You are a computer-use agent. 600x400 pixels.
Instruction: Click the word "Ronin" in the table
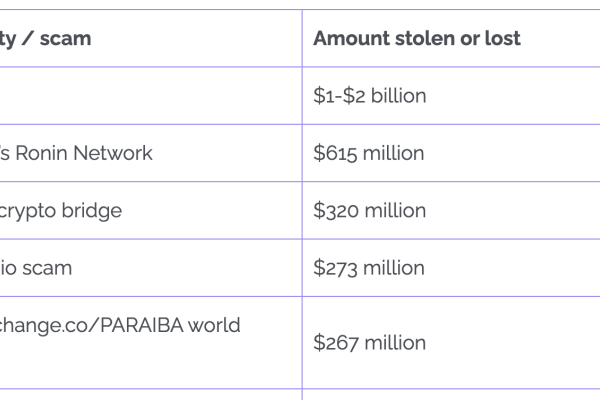click(x=43, y=153)
